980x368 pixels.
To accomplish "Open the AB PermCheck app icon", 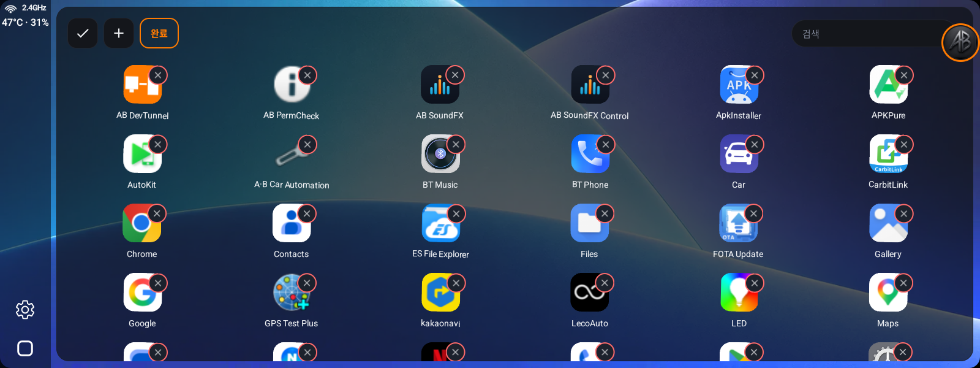I will [x=292, y=85].
